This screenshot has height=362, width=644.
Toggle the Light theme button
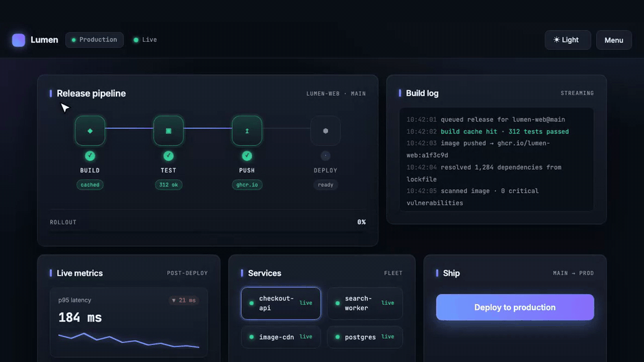coord(567,40)
